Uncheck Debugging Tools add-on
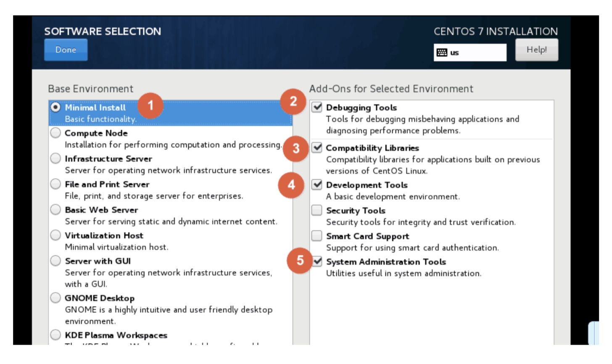Image resolution: width=612 pixels, height=364 pixels. click(317, 108)
